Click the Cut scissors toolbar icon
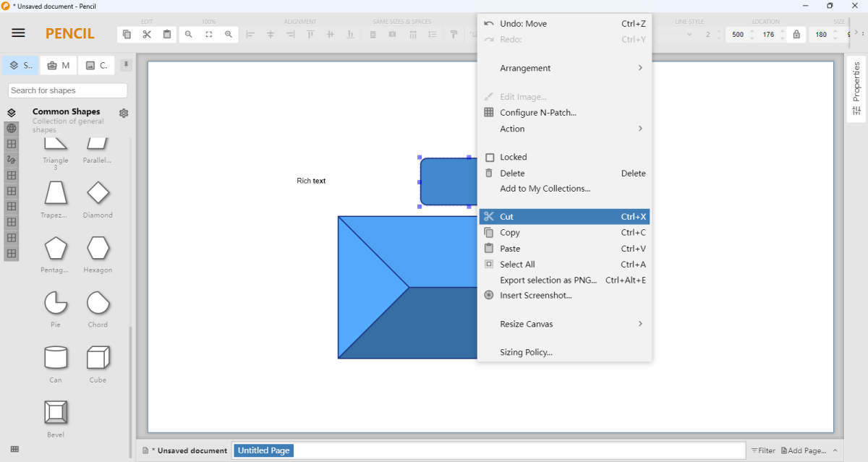Viewport: 868px width, 462px height. pyautogui.click(x=147, y=34)
